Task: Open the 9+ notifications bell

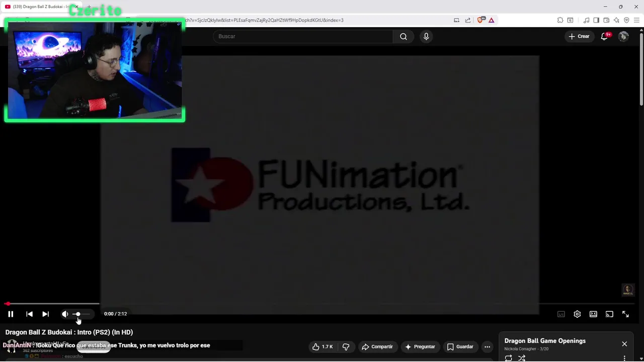Action: point(605,36)
